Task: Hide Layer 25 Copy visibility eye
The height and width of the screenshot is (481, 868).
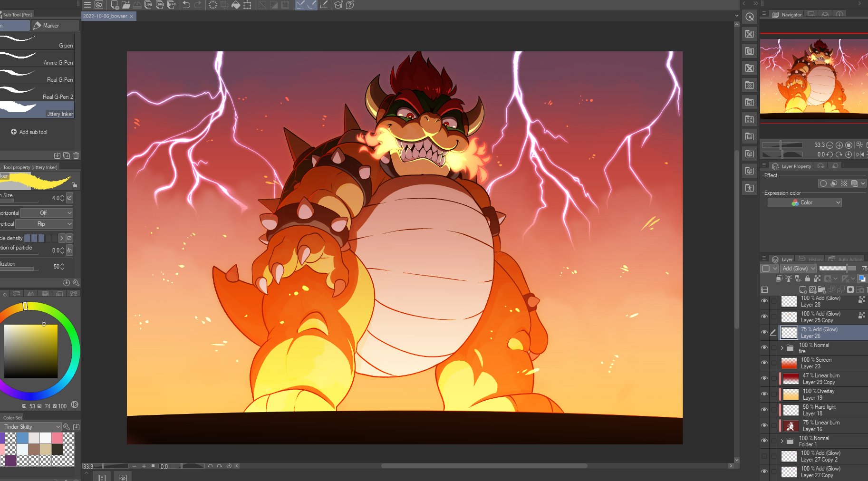Action: click(764, 317)
